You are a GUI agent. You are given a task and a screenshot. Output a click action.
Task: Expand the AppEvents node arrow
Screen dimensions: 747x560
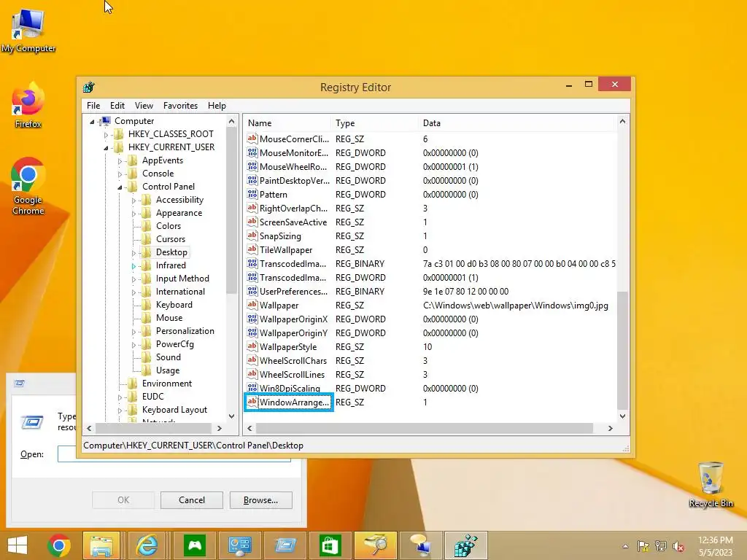point(120,161)
